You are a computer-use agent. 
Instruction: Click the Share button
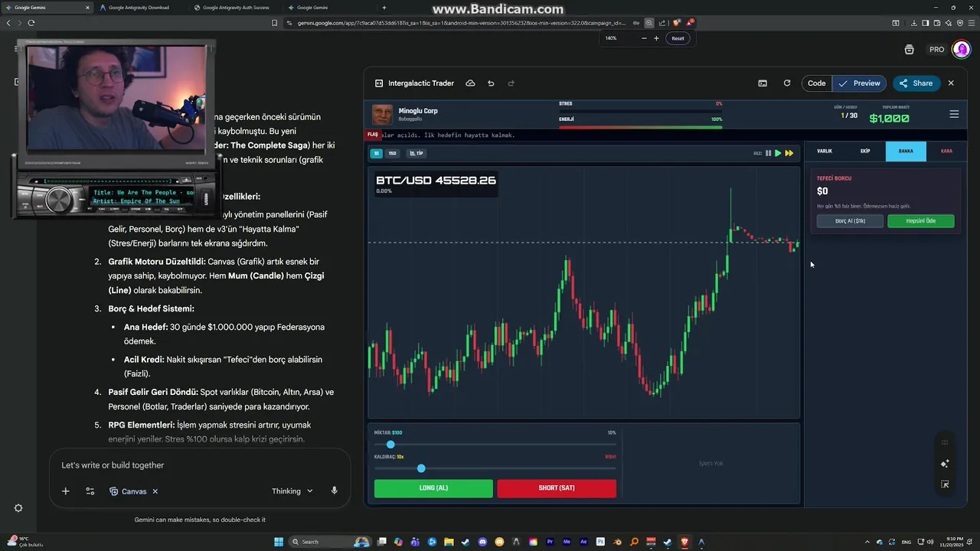(x=916, y=83)
